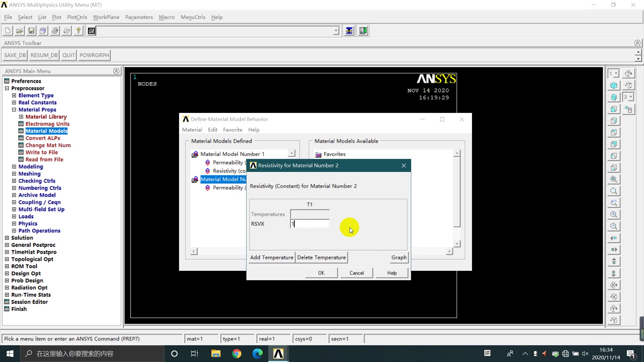Click the RESUM_DB toolbar button
The width and height of the screenshot is (644, 362).
(44, 55)
